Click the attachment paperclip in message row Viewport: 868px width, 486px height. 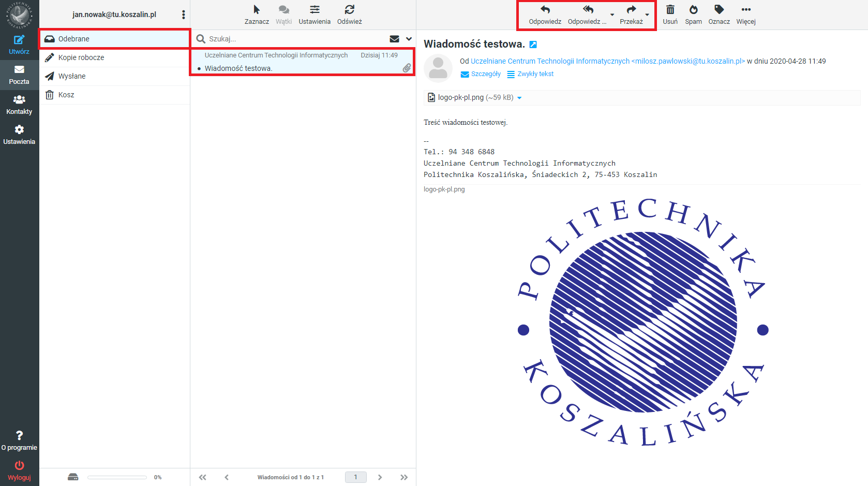point(407,68)
